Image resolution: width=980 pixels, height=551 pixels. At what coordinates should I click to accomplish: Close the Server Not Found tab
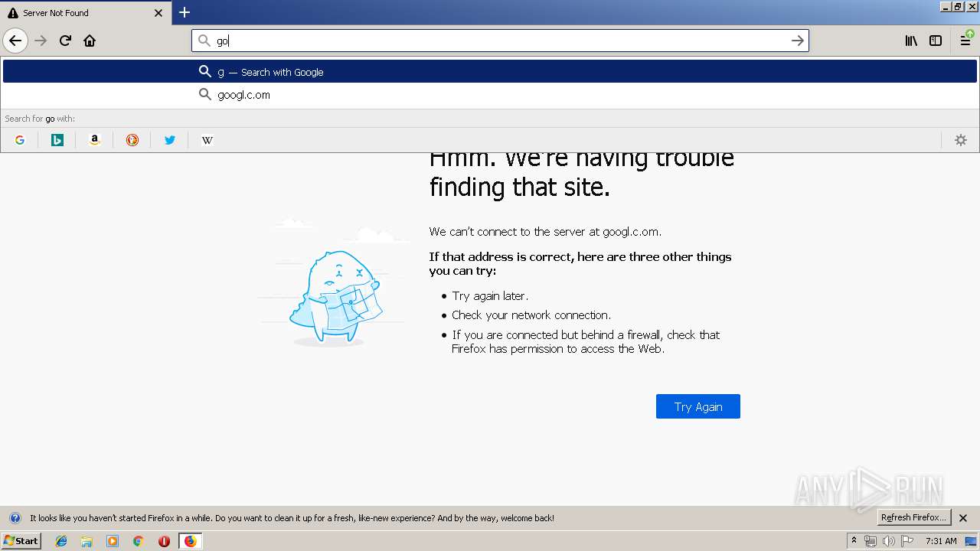158,13
